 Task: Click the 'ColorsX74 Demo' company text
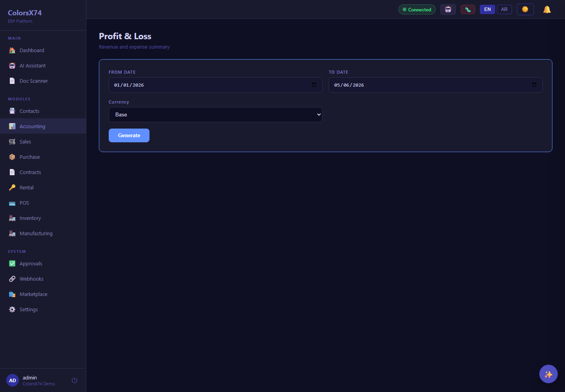(39, 384)
